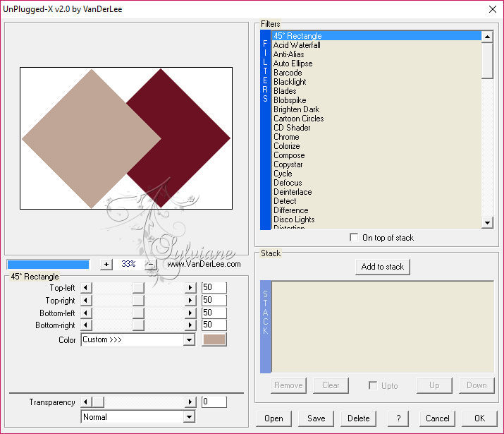Click the Save button
Viewport: 504px width, 434px height.
316,418
